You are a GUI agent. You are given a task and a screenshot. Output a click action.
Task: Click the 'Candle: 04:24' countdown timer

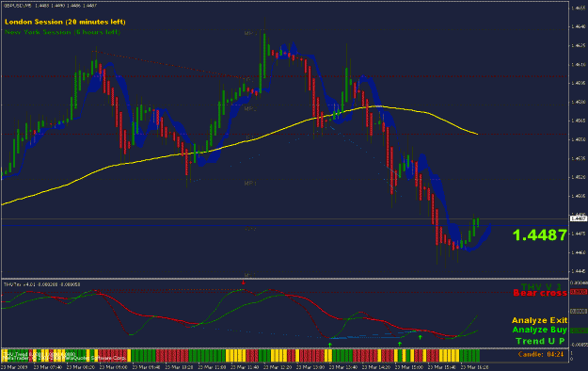pyautogui.click(x=541, y=354)
